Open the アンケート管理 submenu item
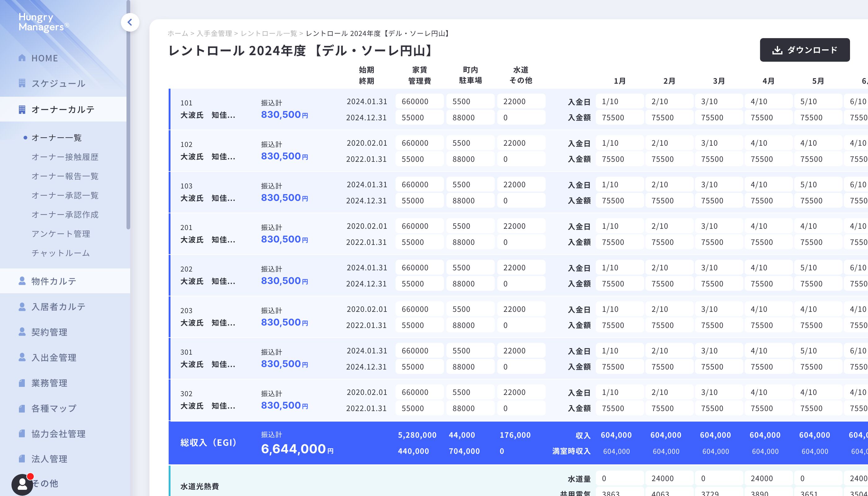Screen dimensions: 868x496 pos(61,234)
